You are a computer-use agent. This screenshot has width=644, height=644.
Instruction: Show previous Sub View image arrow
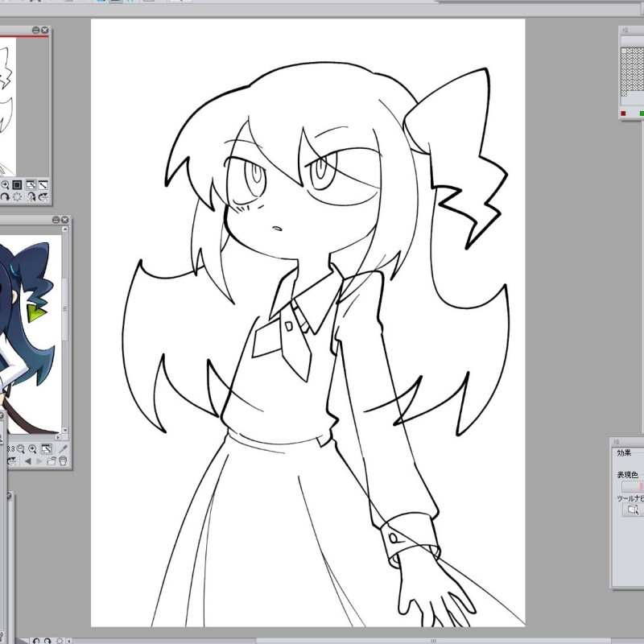click(x=28, y=461)
